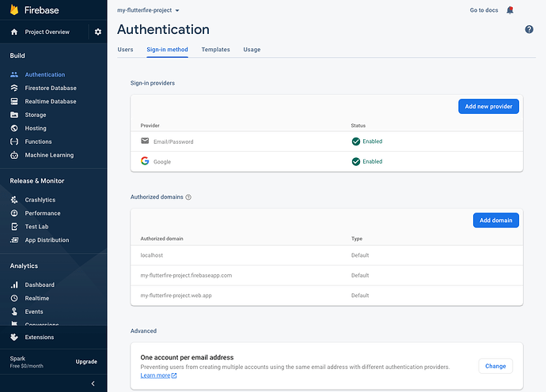Click Add new provider button
The image size is (546, 392).
[x=488, y=106]
